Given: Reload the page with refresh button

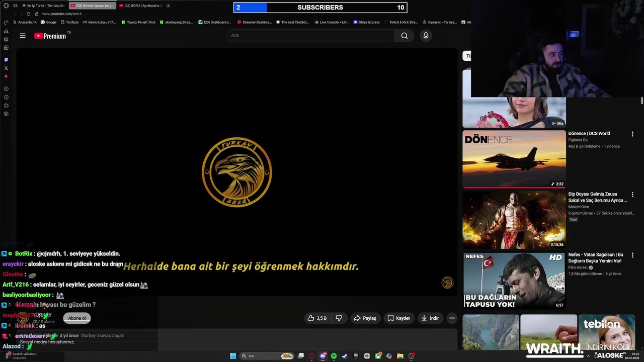Looking at the screenshot, I should coord(28,14).
